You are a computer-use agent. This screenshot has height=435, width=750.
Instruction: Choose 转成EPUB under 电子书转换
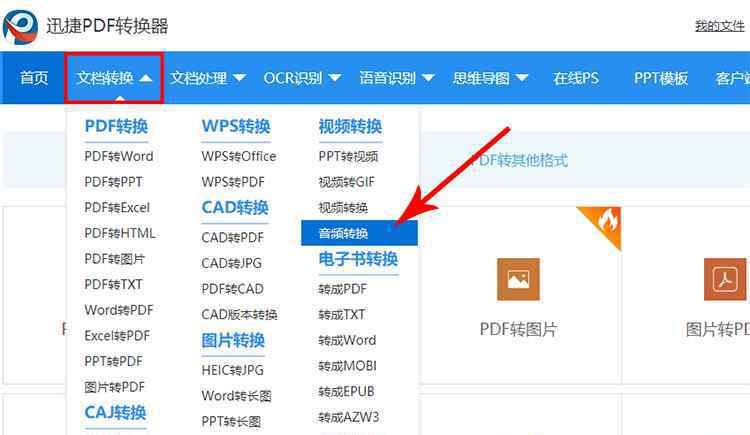point(347,392)
